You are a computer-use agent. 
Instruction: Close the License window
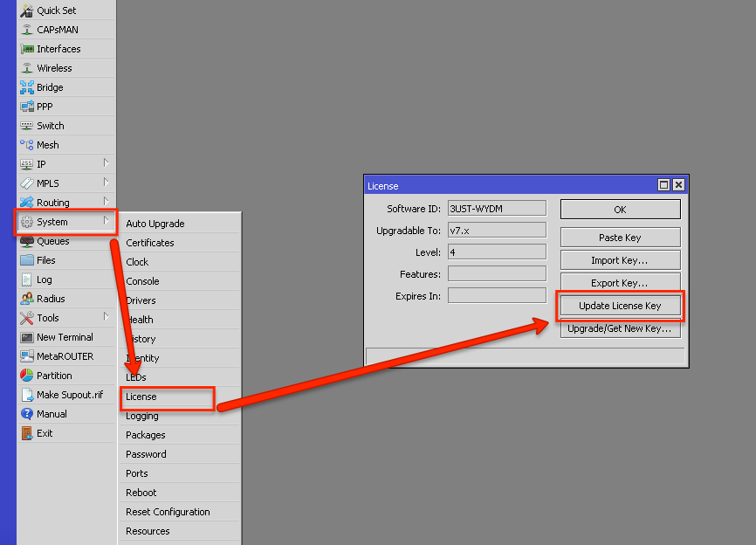coord(678,184)
